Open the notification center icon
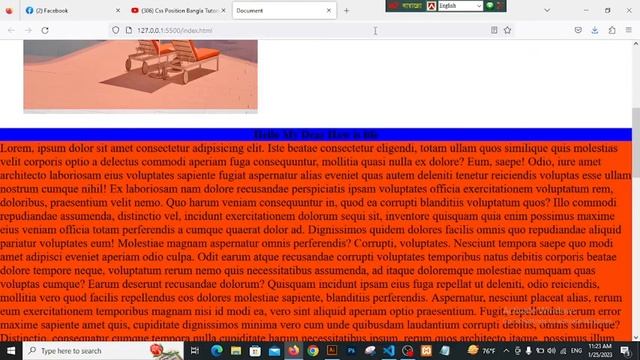 point(625,351)
